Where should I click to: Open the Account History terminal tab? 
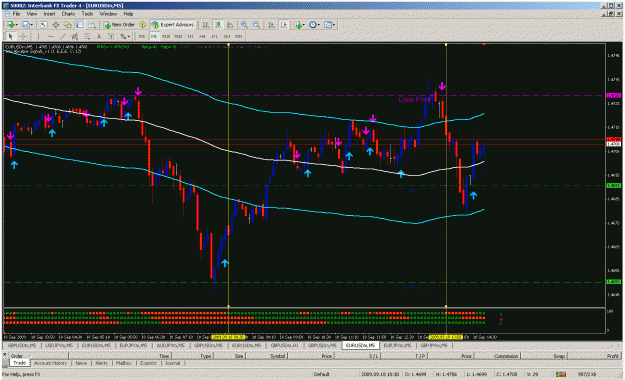tap(50, 363)
